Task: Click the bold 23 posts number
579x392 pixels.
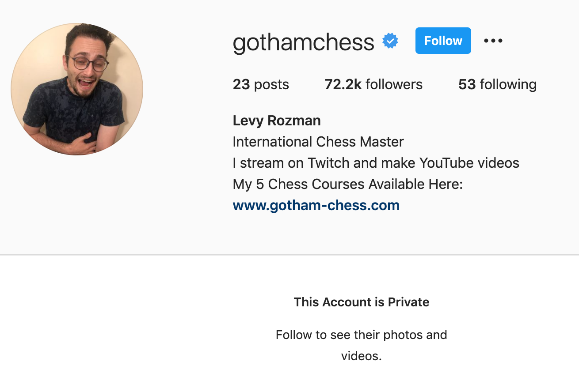Action: point(241,84)
